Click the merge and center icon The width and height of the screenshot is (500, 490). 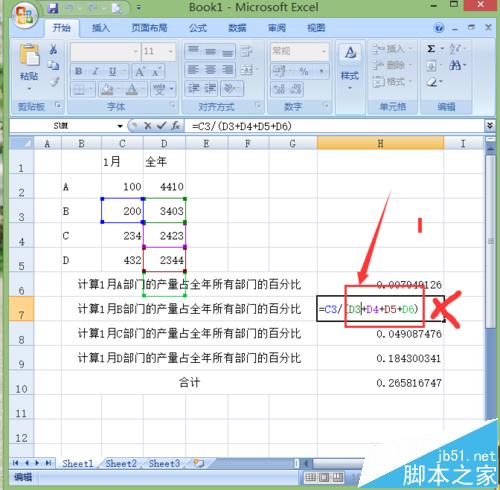click(247, 70)
